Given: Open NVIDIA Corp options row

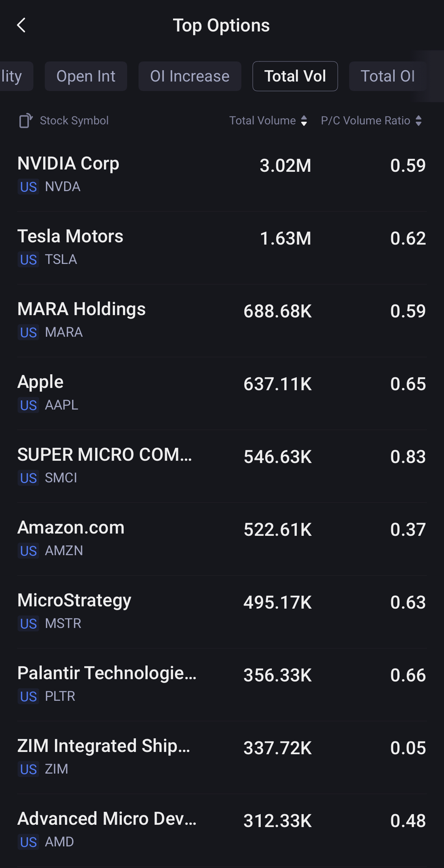Looking at the screenshot, I should coord(222,174).
